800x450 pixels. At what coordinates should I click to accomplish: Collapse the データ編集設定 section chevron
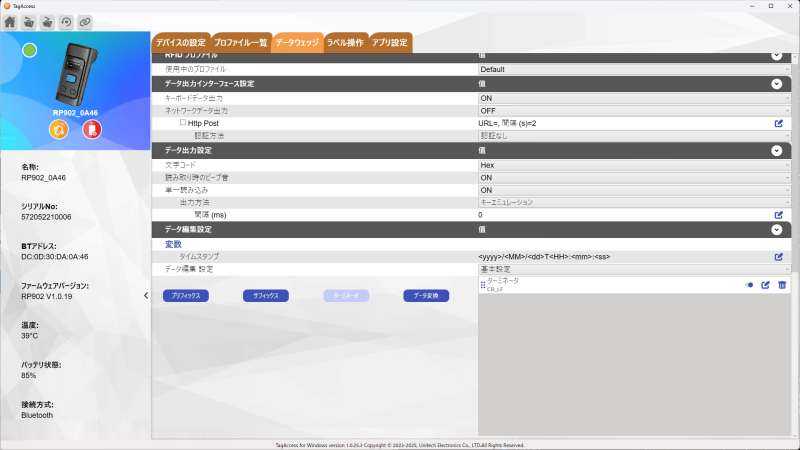click(776, 229)
